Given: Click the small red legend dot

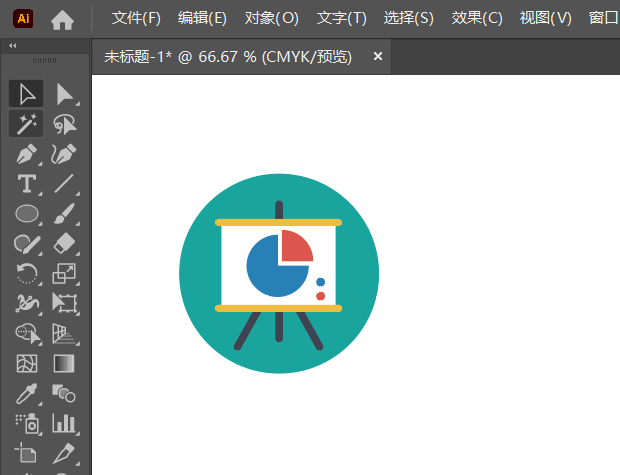Looking at the screenshot, I should [x=320, y=296].
